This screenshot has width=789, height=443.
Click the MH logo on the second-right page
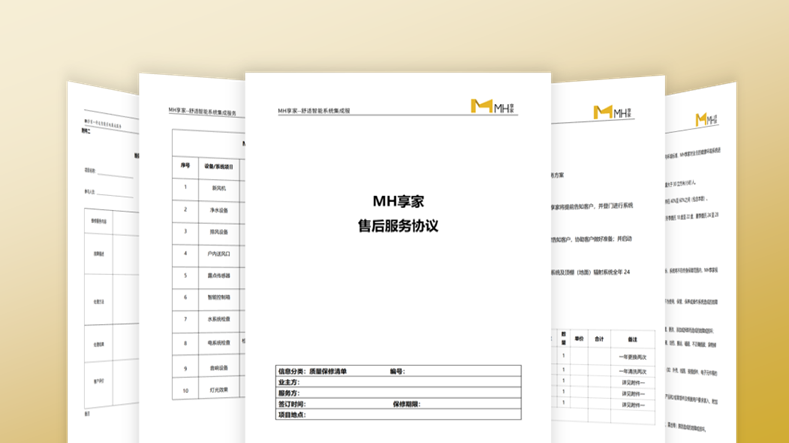612,112
